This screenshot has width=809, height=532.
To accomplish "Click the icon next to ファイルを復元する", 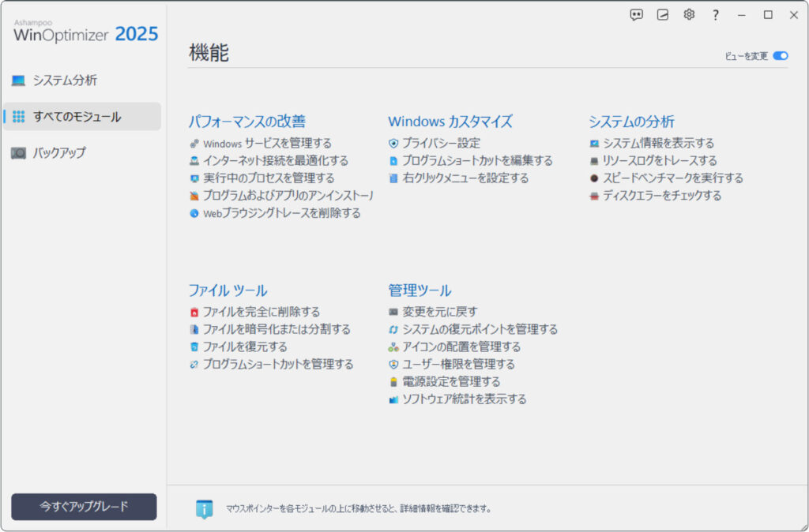I will [x=194, y=347].
